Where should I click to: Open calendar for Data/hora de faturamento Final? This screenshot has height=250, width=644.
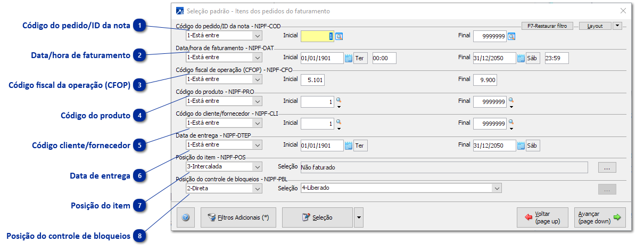pos(521,58)
